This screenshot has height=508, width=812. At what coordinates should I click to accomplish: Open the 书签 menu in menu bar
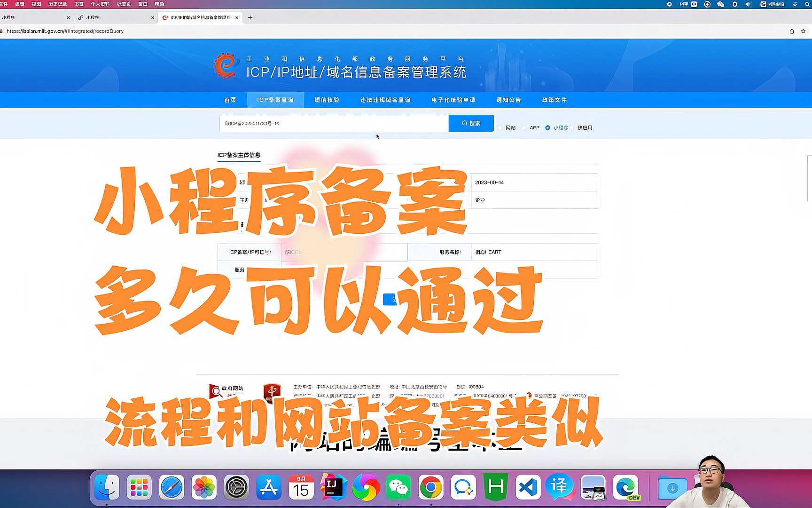[x=79, y=4]
